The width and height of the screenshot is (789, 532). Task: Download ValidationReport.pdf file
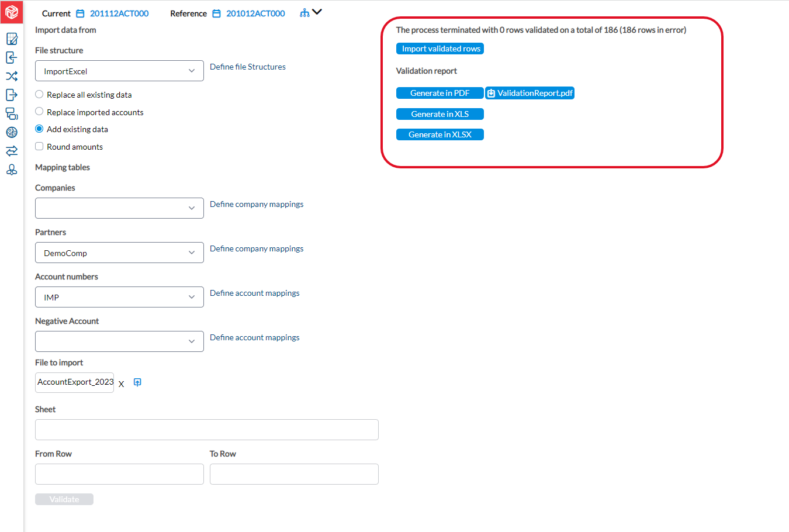point(530,93)
